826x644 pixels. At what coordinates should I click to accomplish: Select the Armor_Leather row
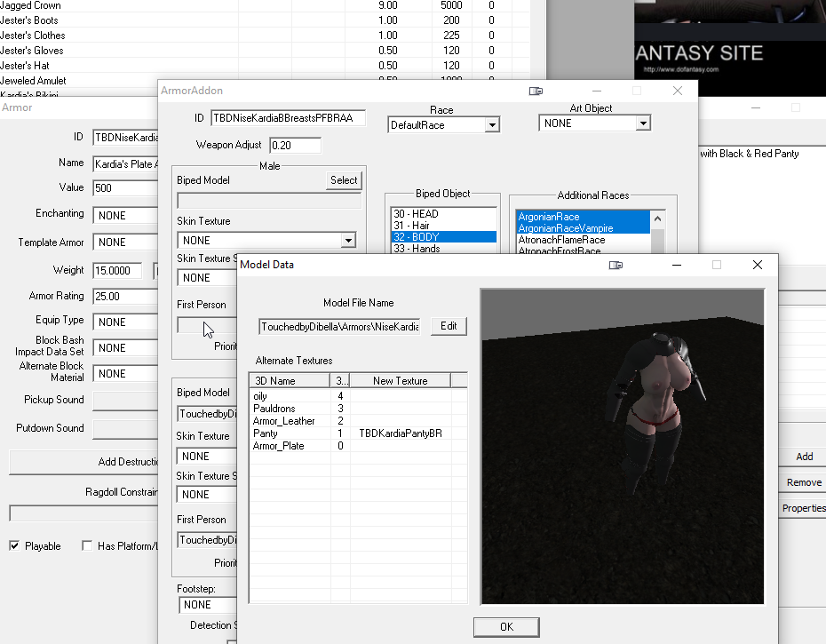358,421
